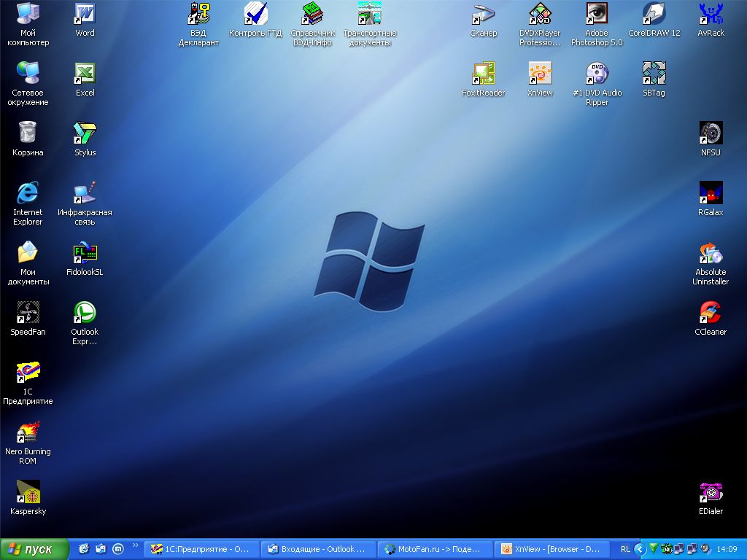Select the Adobe Photoshop 5.0 icon
Viewport: 747px width, 560px height.
597,24
